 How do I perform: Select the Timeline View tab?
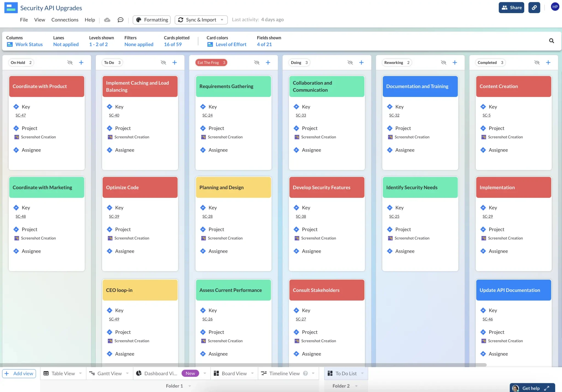pos(284,373)
